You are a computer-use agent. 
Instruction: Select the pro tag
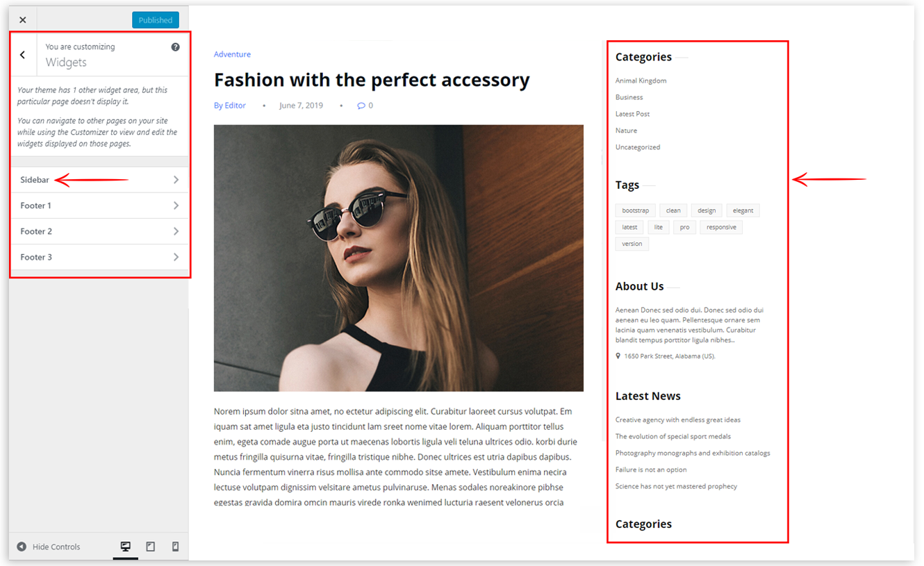[x=684, y=227]
